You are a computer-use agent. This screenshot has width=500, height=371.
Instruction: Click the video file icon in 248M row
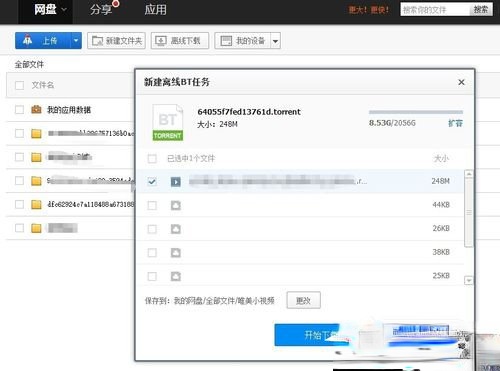(x=176, y=182)
